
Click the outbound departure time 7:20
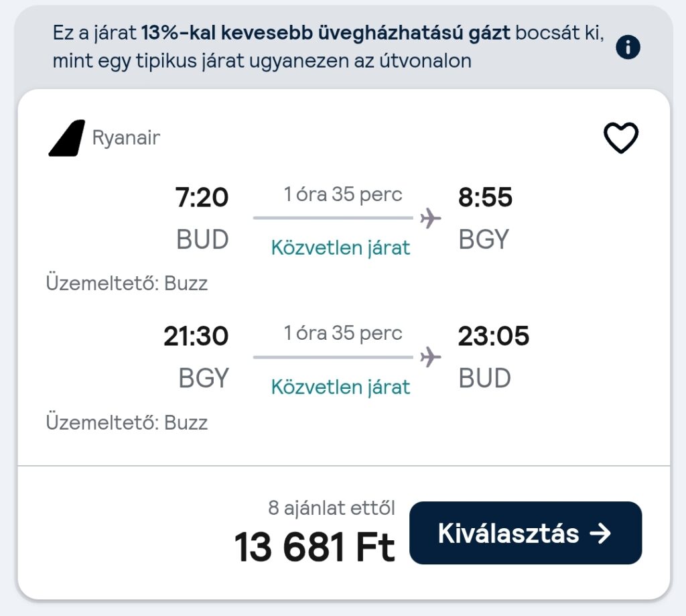point(202,198)
